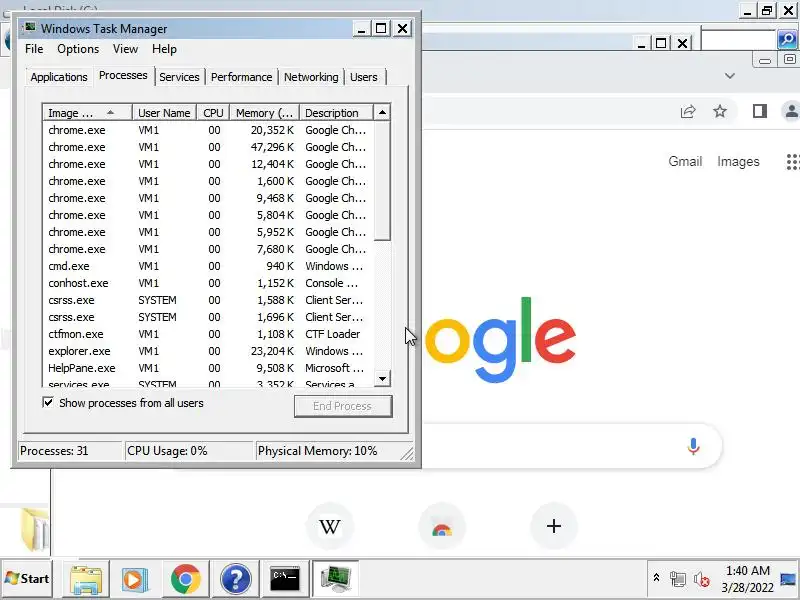Screen dimensions: 800x600
Task: Select the explorer.exe process row
Action: coord(208,351)
